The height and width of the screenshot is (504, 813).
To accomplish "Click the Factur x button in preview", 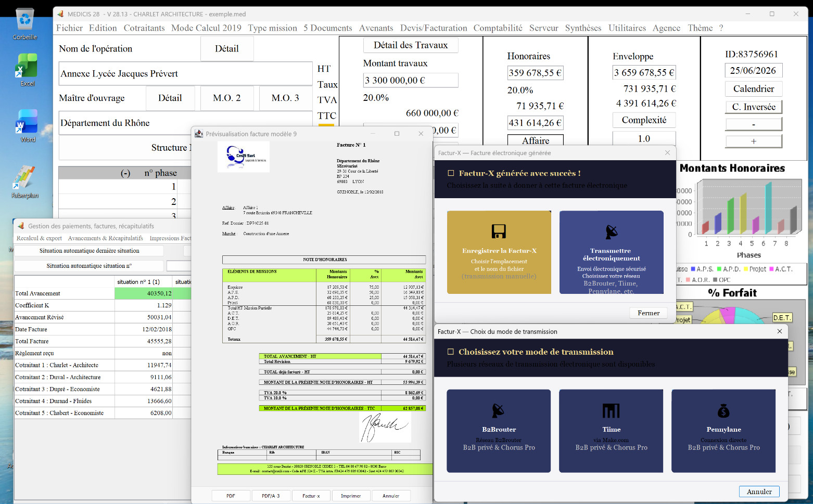I will 311,496.
